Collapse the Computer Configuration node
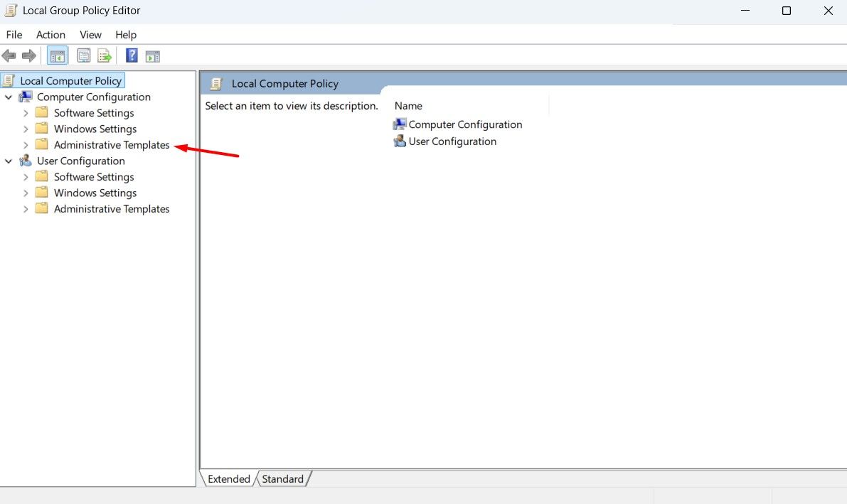847x504 pixels. pos(9,97)
